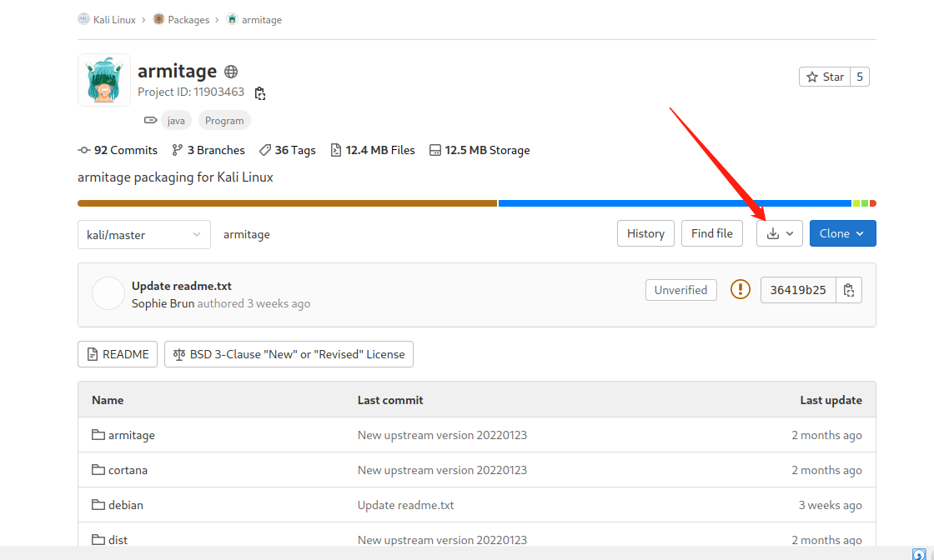The width and height of the screenshot is (934, 560).
Task: Open commit History
Action: (x=645, y=233)
